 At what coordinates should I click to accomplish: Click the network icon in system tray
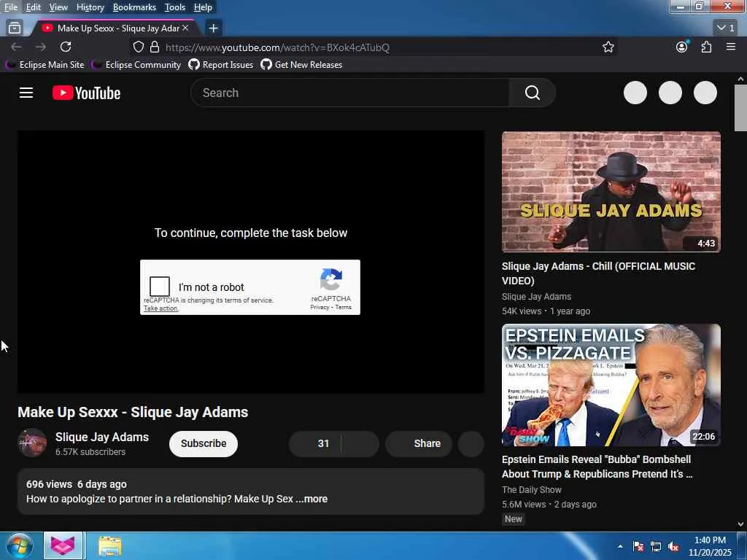pos(656,546)
